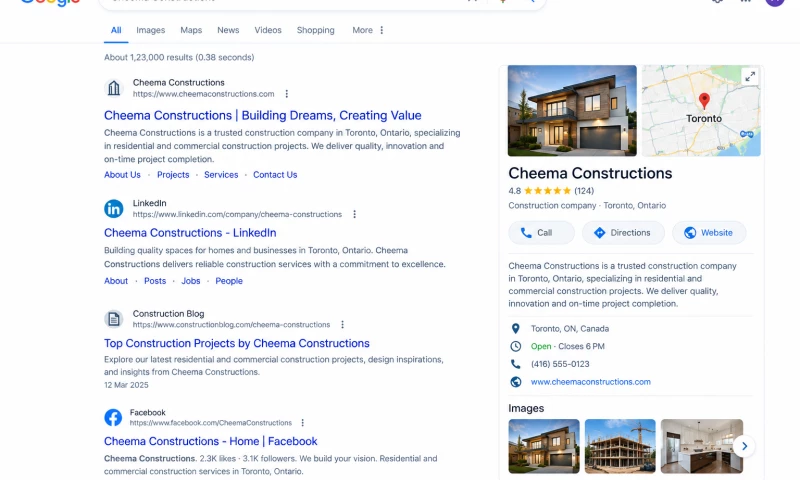This screenshot has width=800, height=480.
Task: Expand the Toronto map view
Action: (750, 77)
